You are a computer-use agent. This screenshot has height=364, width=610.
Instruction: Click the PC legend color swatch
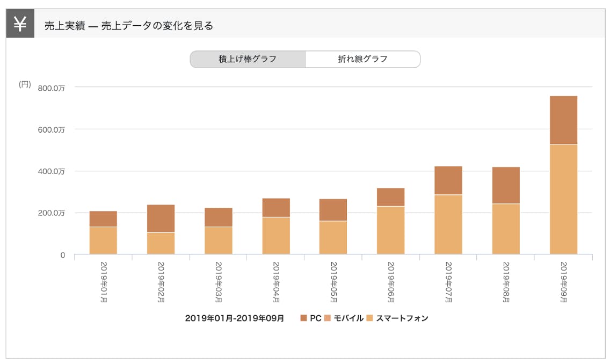304,318
